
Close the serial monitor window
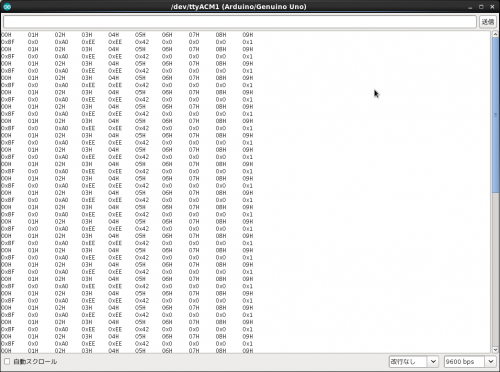click(492, 7)
